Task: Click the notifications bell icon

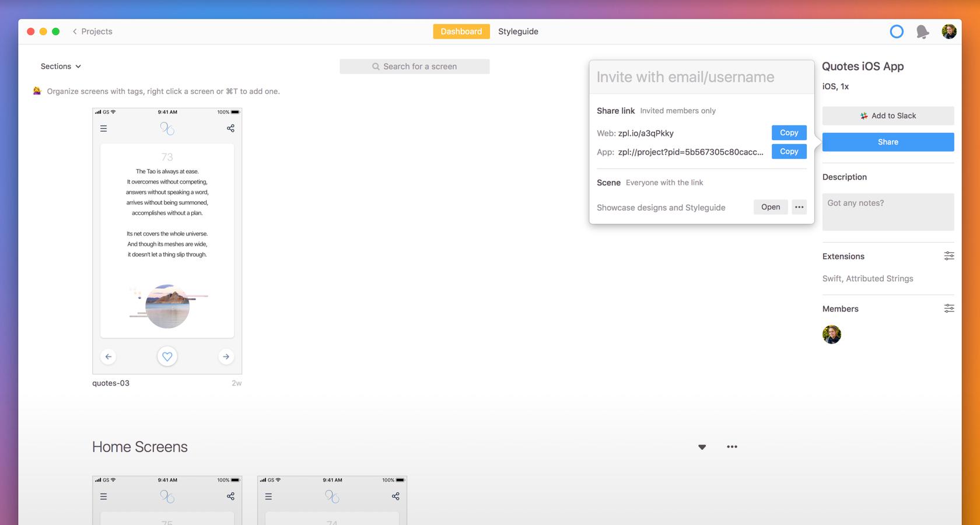Action: [922, 32]
